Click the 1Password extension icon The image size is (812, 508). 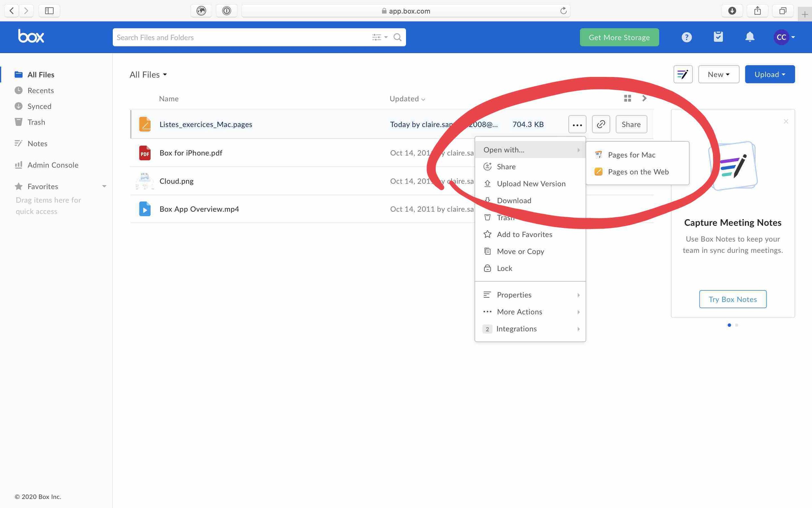coord(227,11)
